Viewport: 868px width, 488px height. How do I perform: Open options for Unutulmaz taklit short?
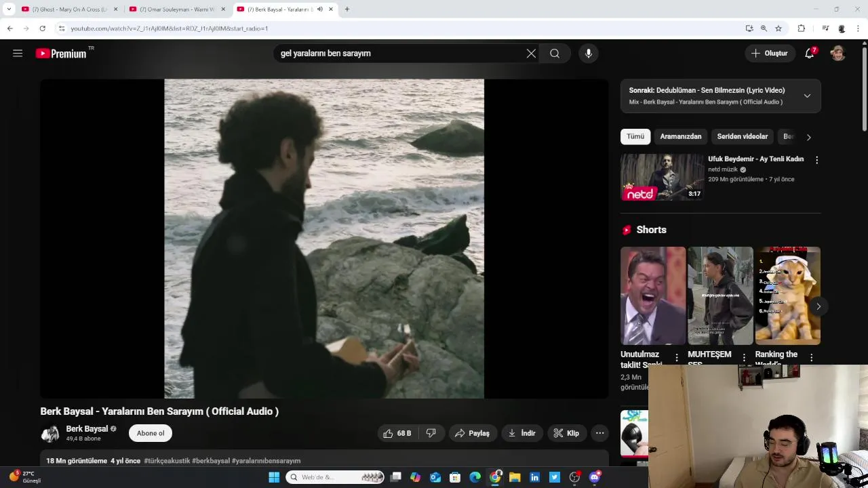pyautogui.click(x=676, y=357)
